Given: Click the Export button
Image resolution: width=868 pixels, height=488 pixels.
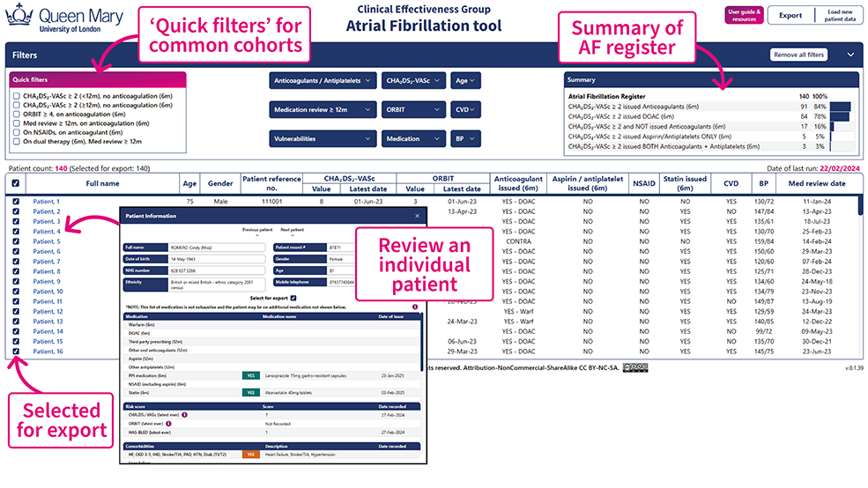Looking at the screenshot, I should click(x=790, y=15).
